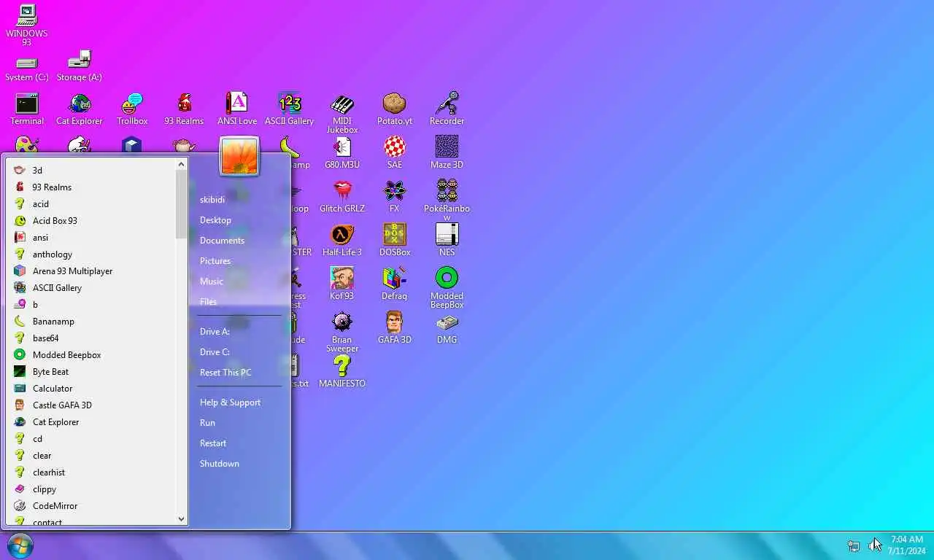This screenshot has width=934, height=560.
Task: Click the taskbar clock showing 7:04 AM
Action: tap(907, 545)
